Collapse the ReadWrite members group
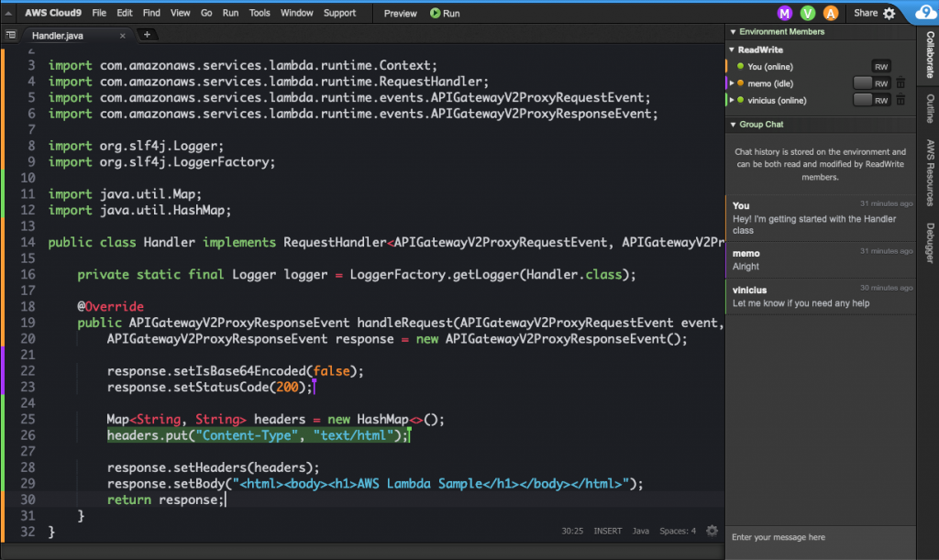 click(733, 49)
